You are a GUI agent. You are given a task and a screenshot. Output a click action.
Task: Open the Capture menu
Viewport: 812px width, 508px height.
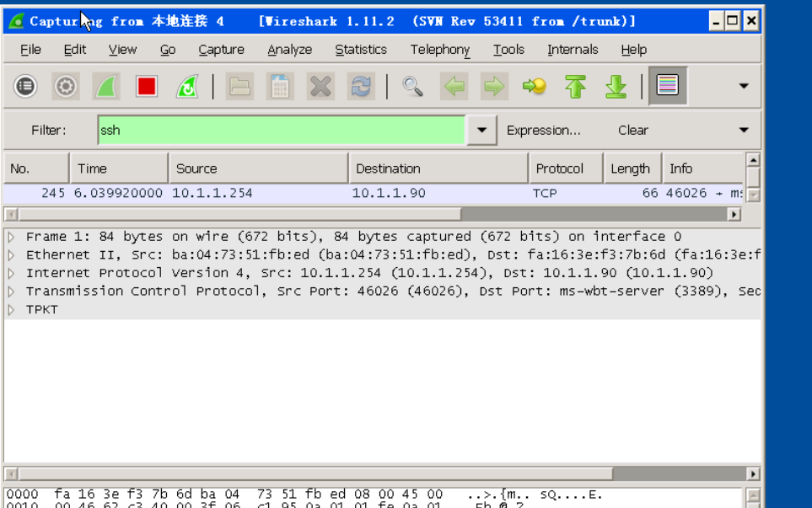(221, 50)
